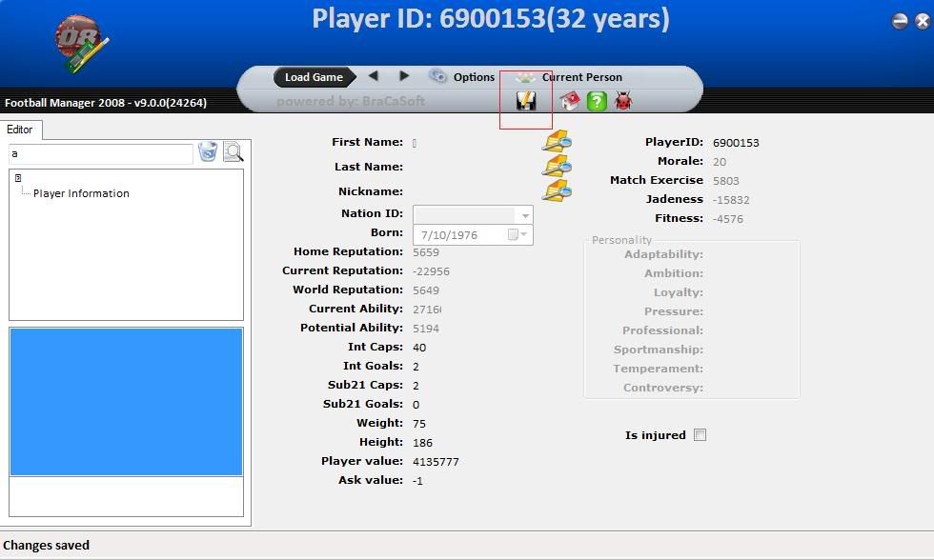The width and height of the screenshot is (934, 560).
Task: Click the search icon beside First Name
Action: (x=557, y=142)
